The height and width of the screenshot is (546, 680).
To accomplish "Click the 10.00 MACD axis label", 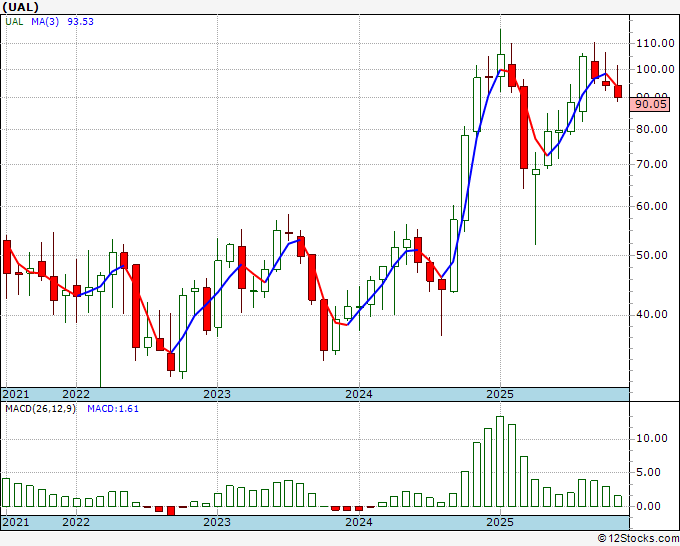I will click(x=652, y=438).
